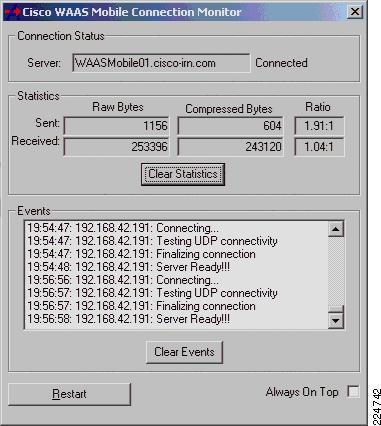Click the Received raw bytes value 253396
381x426 pixels.
click(x=116, y=147)
